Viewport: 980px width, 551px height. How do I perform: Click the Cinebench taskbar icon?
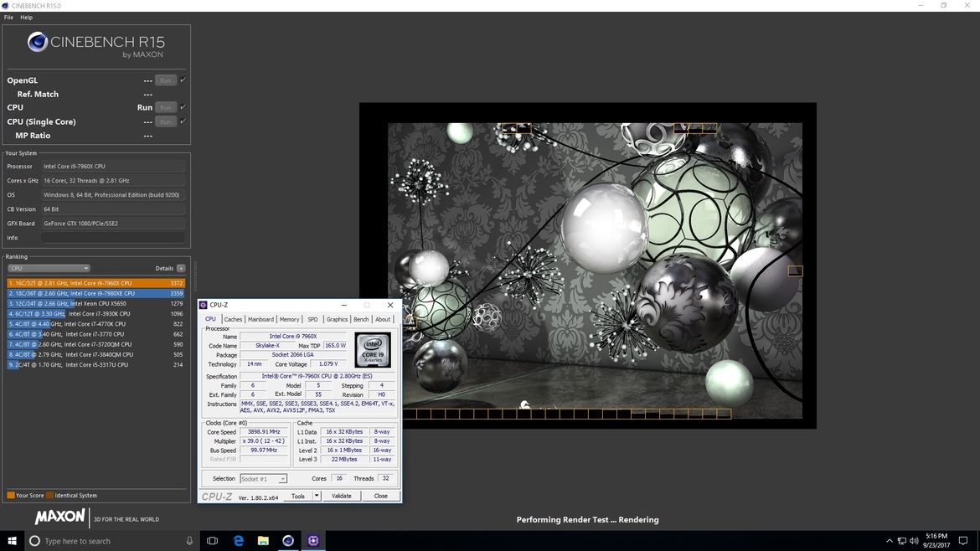[288, 541]
